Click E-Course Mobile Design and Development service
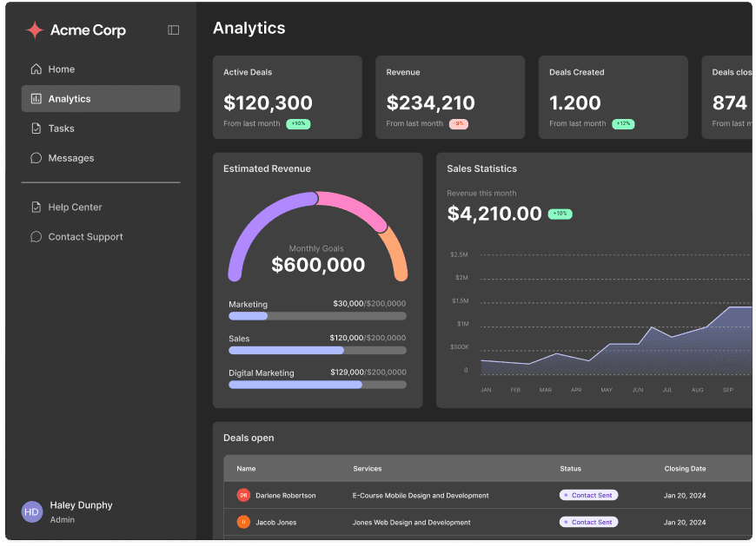Screen dimensions: 756x547 click(x=421, y=496)
